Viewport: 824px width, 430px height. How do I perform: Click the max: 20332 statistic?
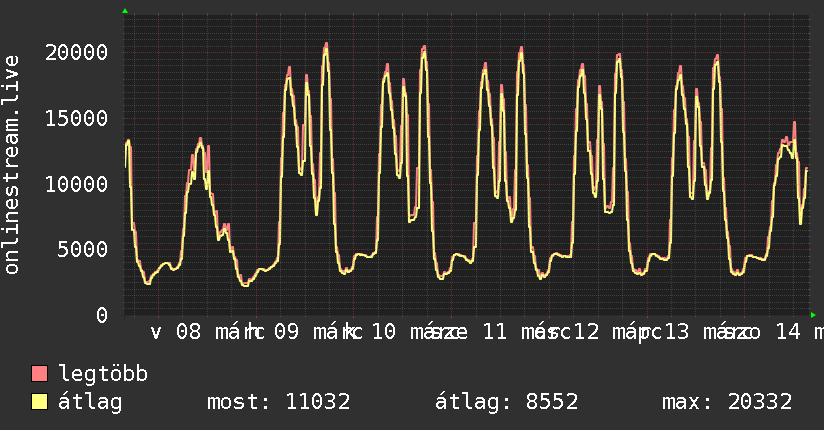pos(727,402)
